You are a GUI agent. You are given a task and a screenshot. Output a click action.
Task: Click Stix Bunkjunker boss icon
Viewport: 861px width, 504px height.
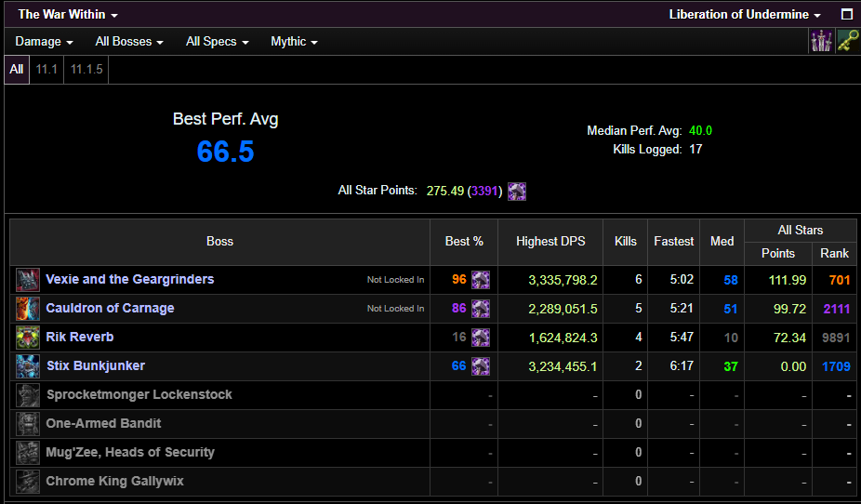[x=28, y=366]
